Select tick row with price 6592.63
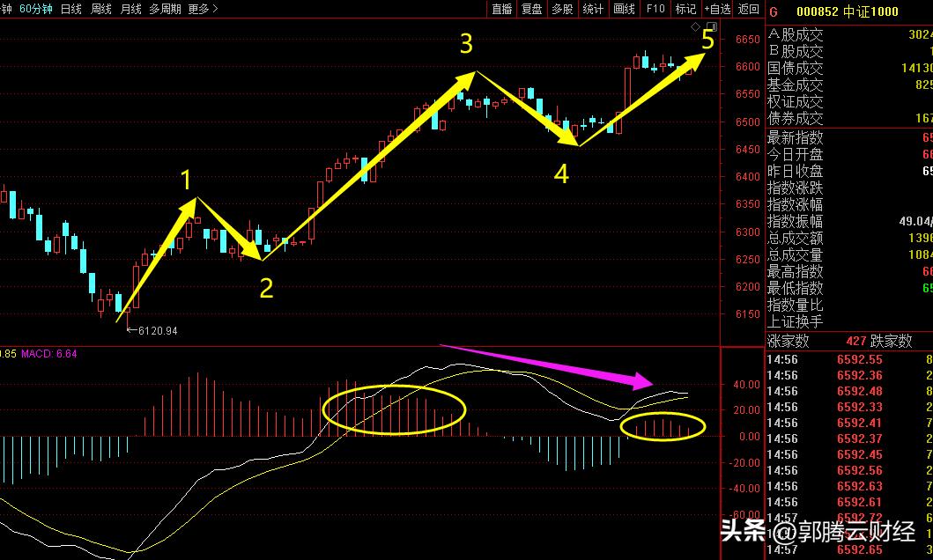This screenshot has height=560, width=933. (849, 486)
